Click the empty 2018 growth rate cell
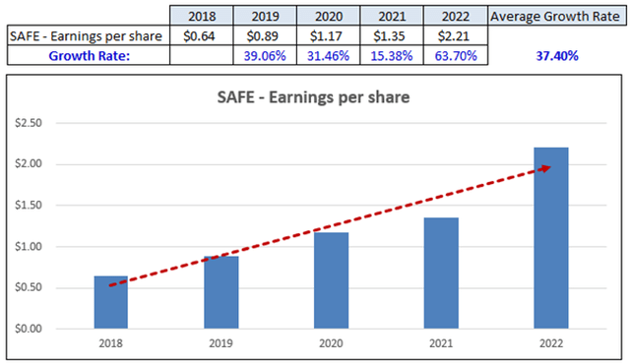Viewport: 630px width, 364px height. (x=201, y=55)
